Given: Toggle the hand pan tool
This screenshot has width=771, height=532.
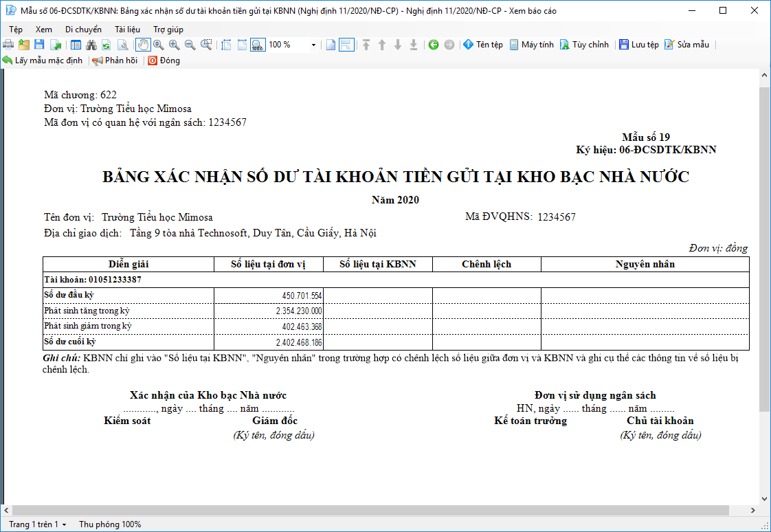Looking at the screenshot, I should [x=143, y=45].
